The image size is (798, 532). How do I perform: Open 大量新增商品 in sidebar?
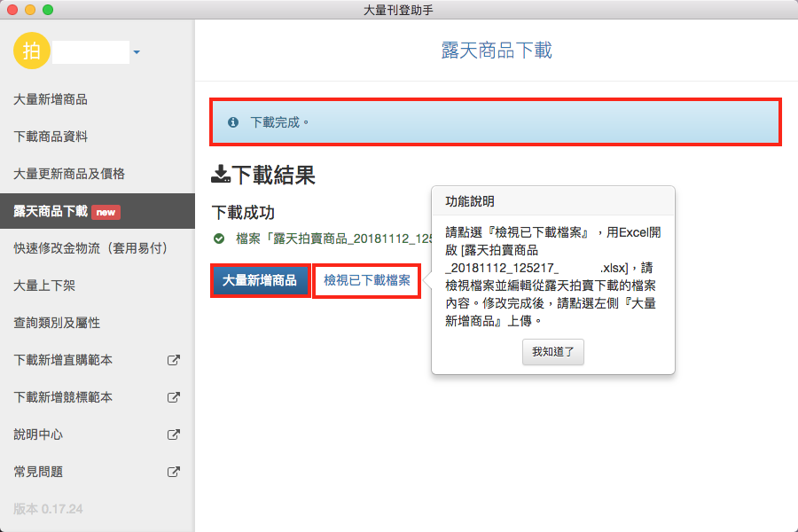coord(51,99)
